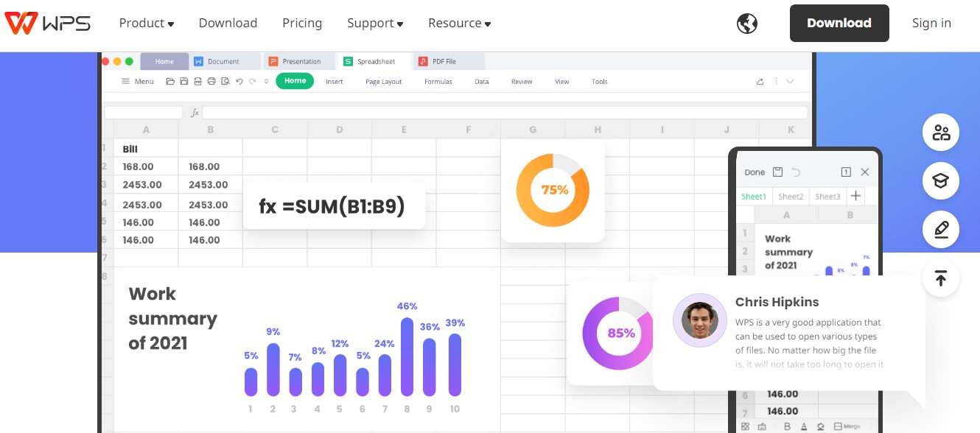Click the share icon in ribbon
This screenshot has height=433, width=980.
[760, 82]
